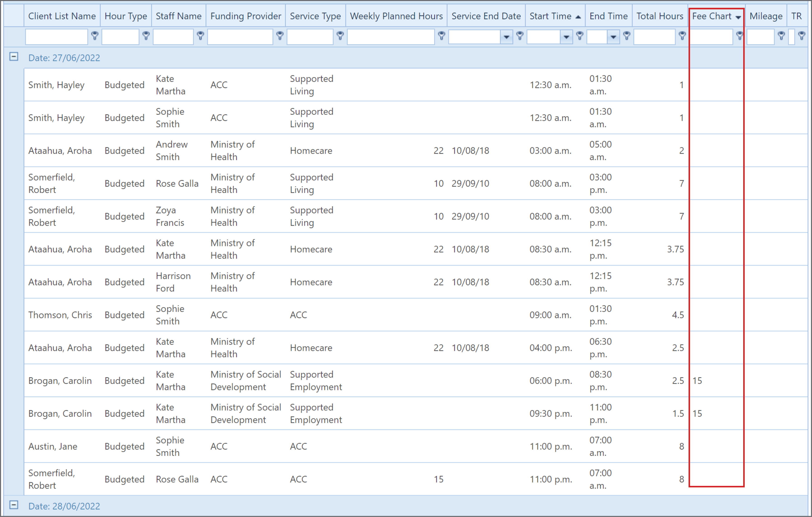Click the Hour Type filter icon
The width and height of the screenshot is (812, 517).
tap(146, 36)
